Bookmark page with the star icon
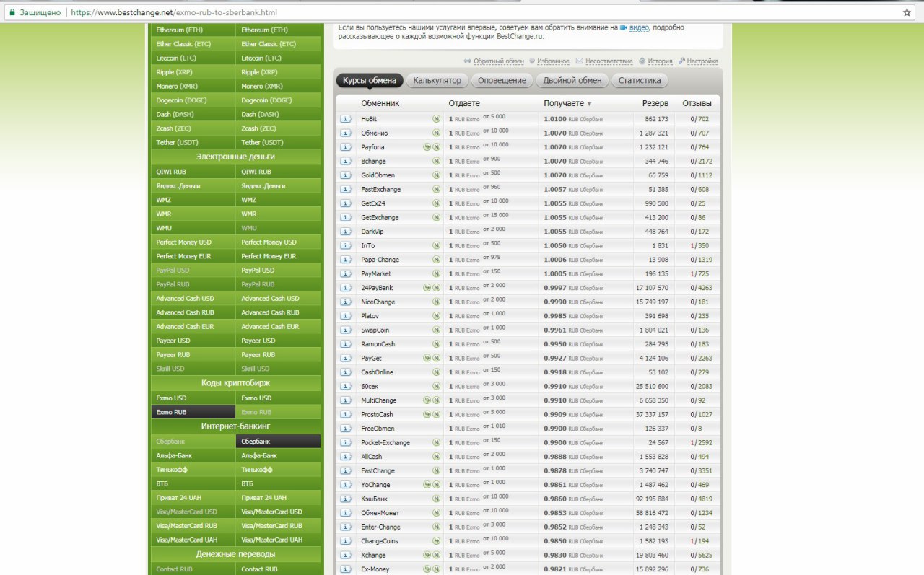 point(907,12)
